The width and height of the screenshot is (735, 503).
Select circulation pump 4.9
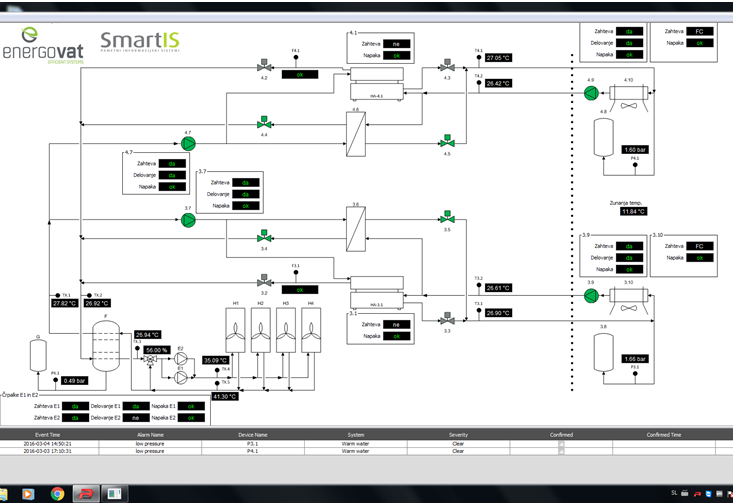tap(591, 93)
